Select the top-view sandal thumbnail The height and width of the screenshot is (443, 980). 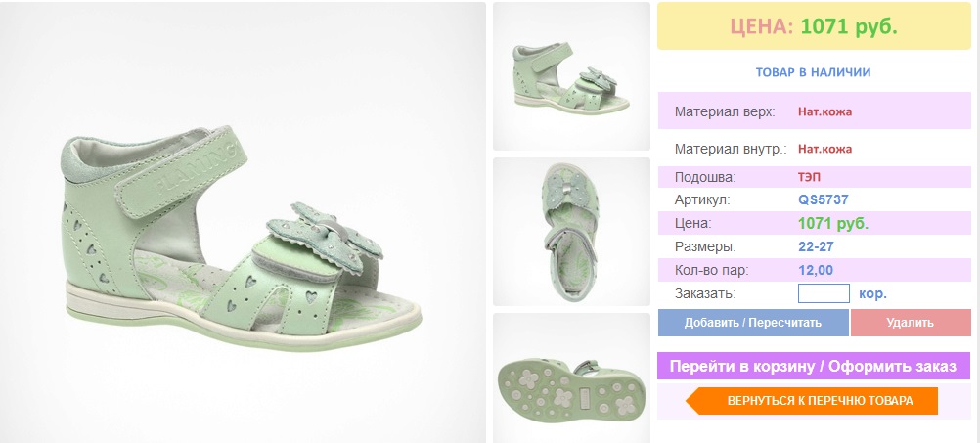571,232
